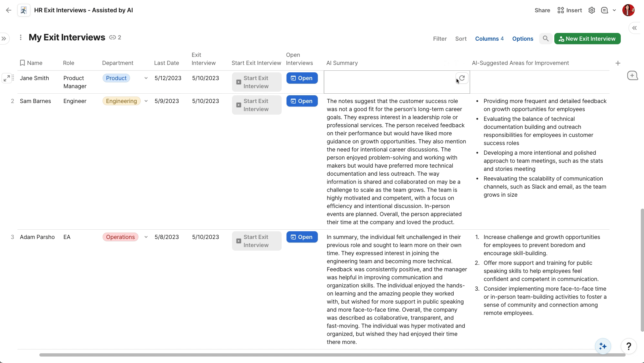Viewport: 644px width, 363px height.
Task: Open the AI assistant sparkle icon
Action: point(603,346)
